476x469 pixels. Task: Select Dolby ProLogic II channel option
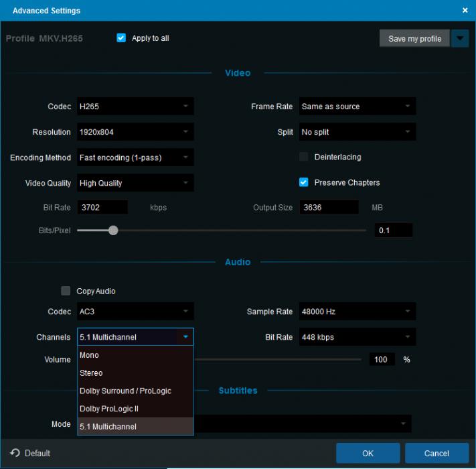(135, 409)
